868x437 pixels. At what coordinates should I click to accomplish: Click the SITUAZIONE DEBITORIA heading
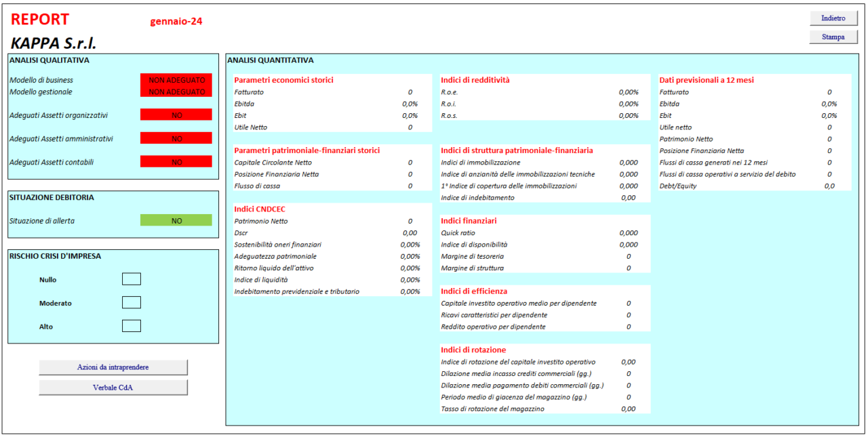(x=52, y=198)
